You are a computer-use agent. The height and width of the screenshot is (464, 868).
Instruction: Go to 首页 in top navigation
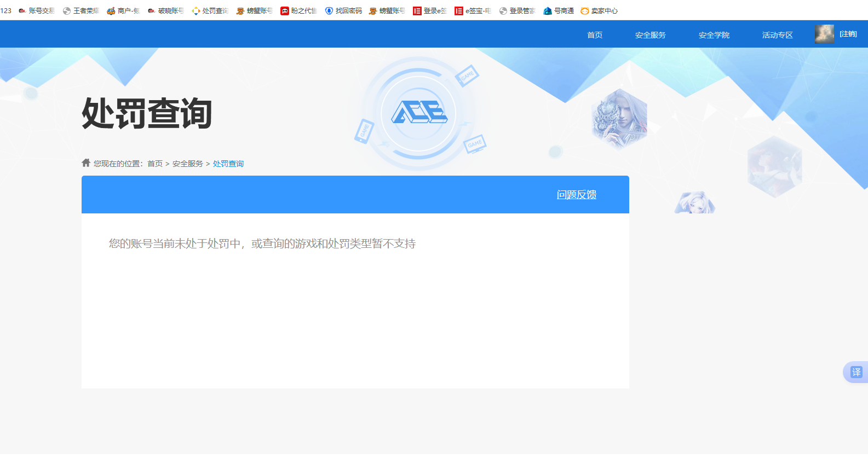coord(595,35)
